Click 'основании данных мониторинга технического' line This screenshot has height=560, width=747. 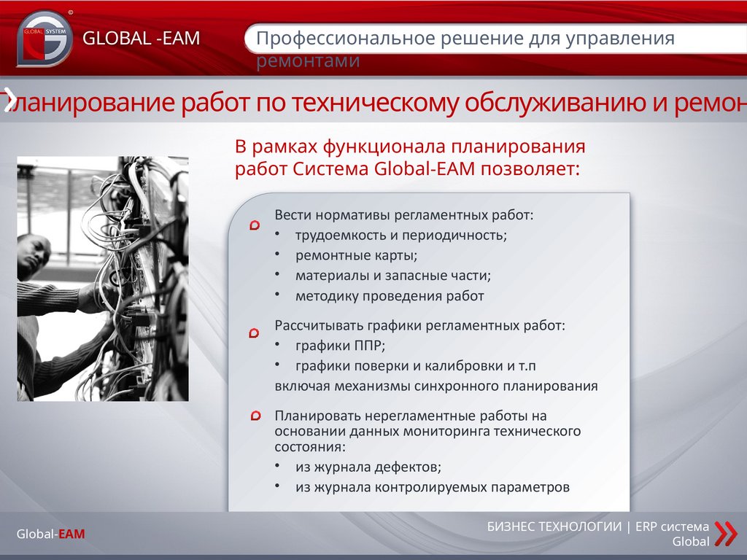(x=427, y=432)
